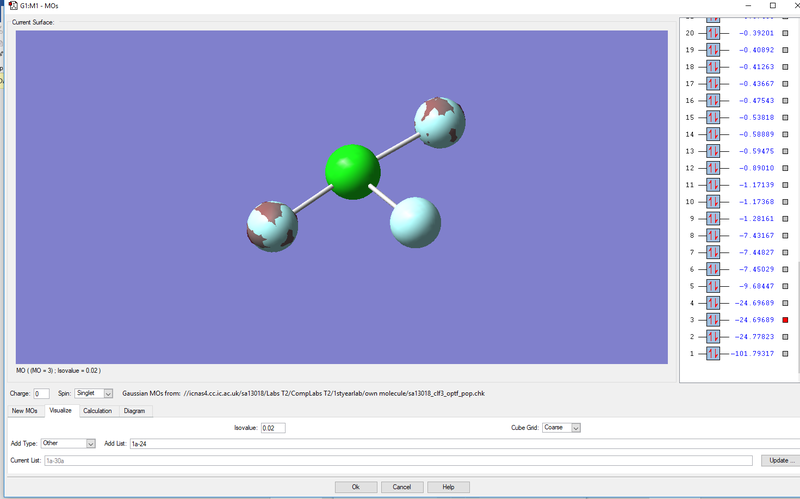Click the Help button
This screenshot has height=499, width=800.
pyautogui.click(x=448, y=487)
